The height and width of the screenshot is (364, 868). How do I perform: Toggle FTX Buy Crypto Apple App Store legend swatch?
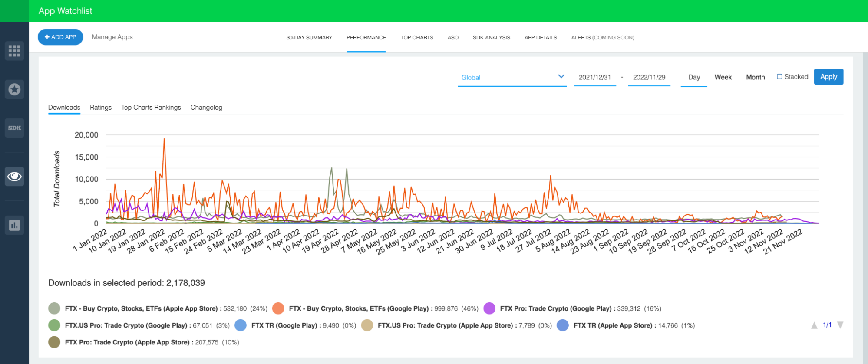pos(54,308)
